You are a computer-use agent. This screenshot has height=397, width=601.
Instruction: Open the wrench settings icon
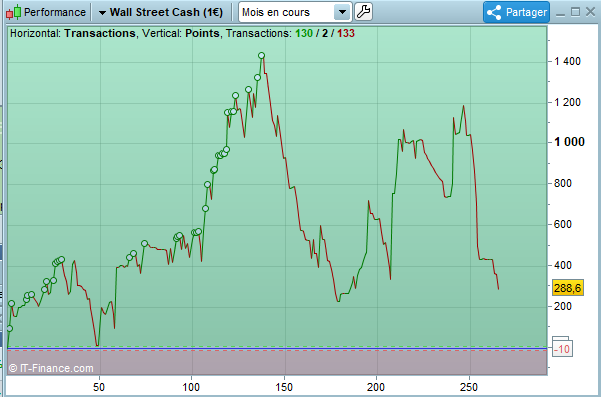click(x=363, y=12)
